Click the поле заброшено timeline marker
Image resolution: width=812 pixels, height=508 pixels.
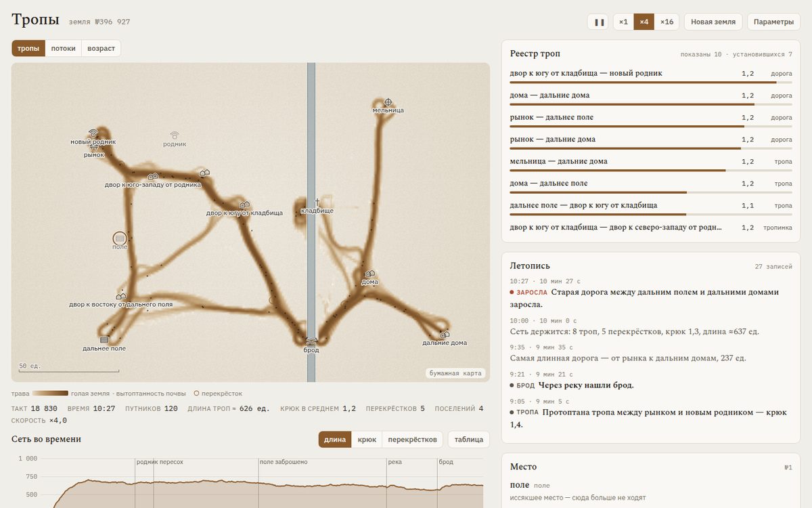click(284, 462)
